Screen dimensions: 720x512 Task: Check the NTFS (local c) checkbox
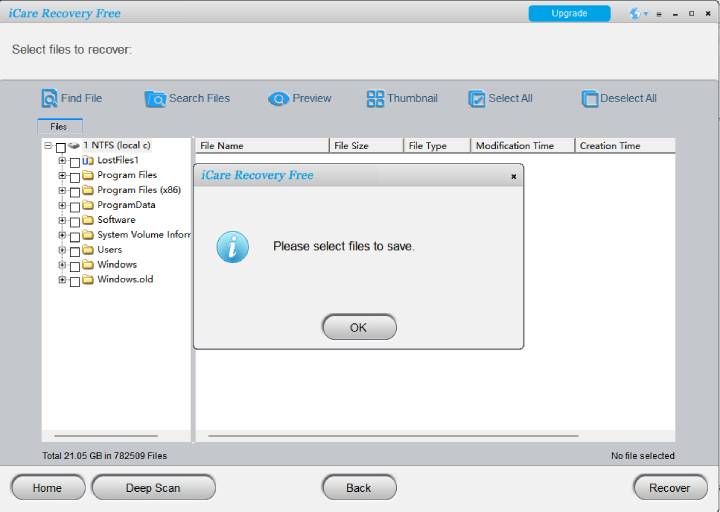pos(61,148)
